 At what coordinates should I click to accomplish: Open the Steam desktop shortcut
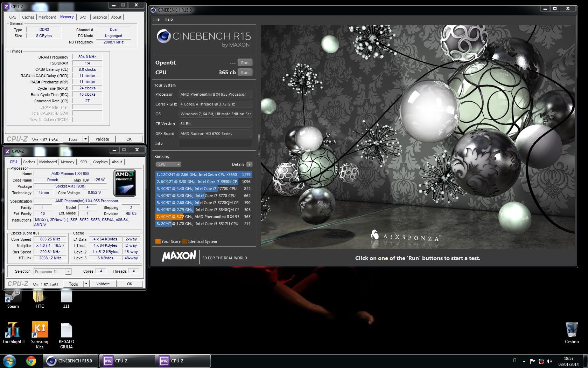tap(13, 297)
